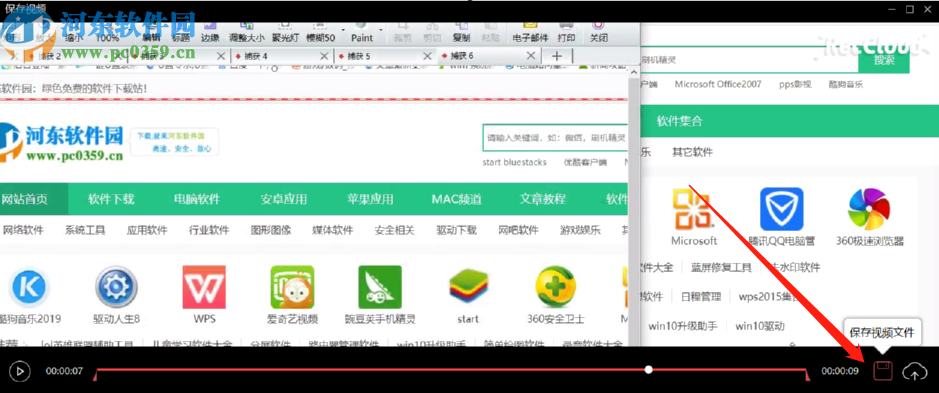Click the pps影视 hot search link
The width and height of the screenshot is (939, 393).
point(795,84)
